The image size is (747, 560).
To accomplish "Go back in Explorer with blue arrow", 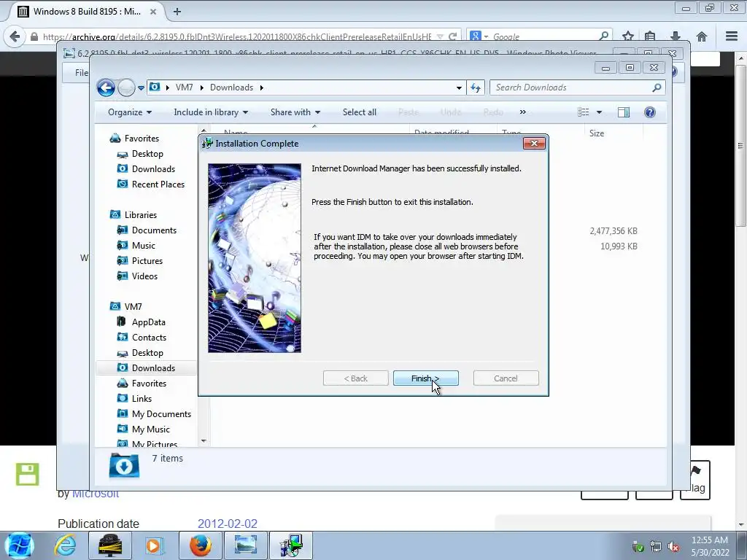I will (106, 87).
